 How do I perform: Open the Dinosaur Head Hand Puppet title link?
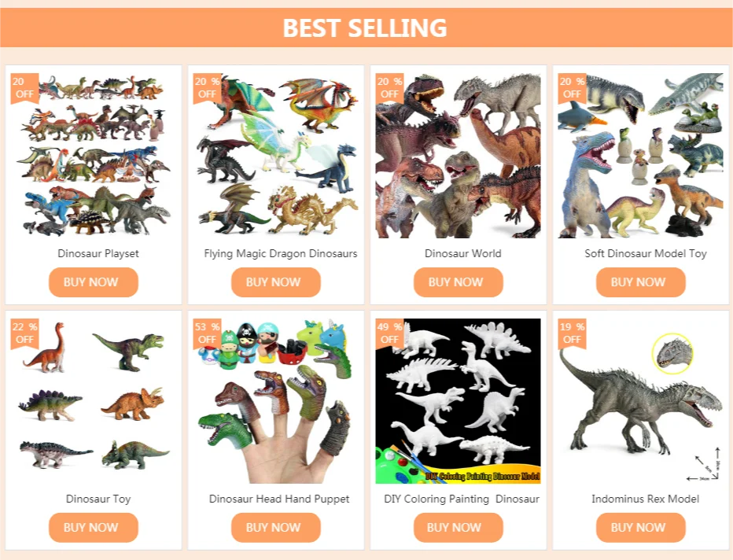click(279, 499)
